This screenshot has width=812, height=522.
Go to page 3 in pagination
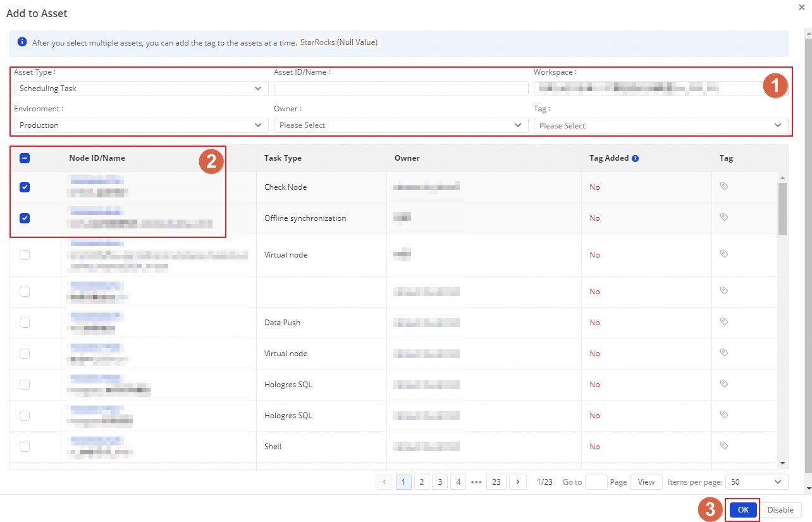pos(440,482)
